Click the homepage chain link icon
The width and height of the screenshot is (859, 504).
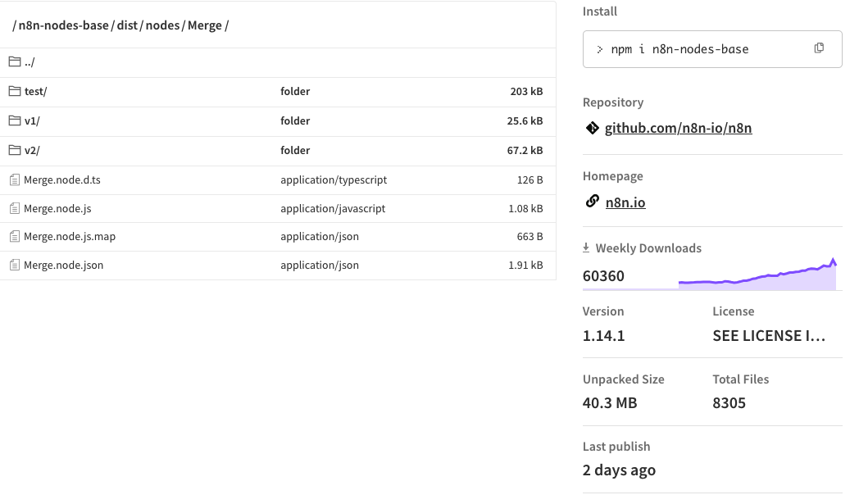[x=592, y=202]
